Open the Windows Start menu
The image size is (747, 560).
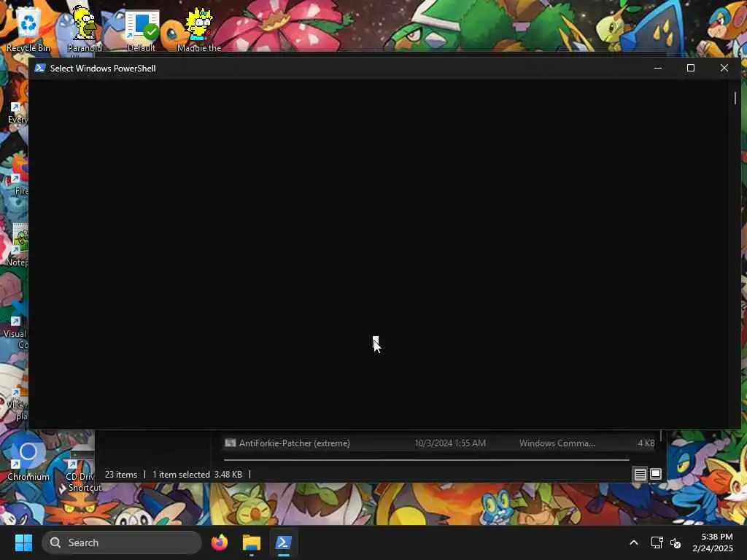(x=23, y=542)
